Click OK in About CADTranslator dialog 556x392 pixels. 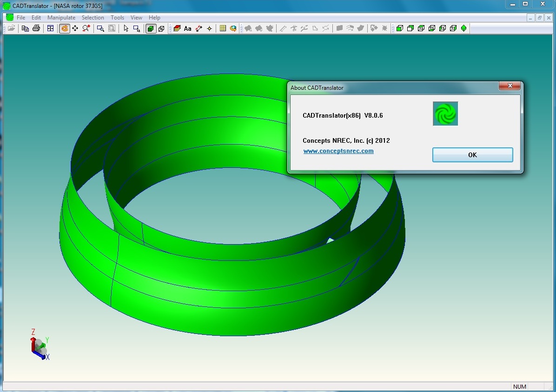pyautogui.click(x=472, y=155)
